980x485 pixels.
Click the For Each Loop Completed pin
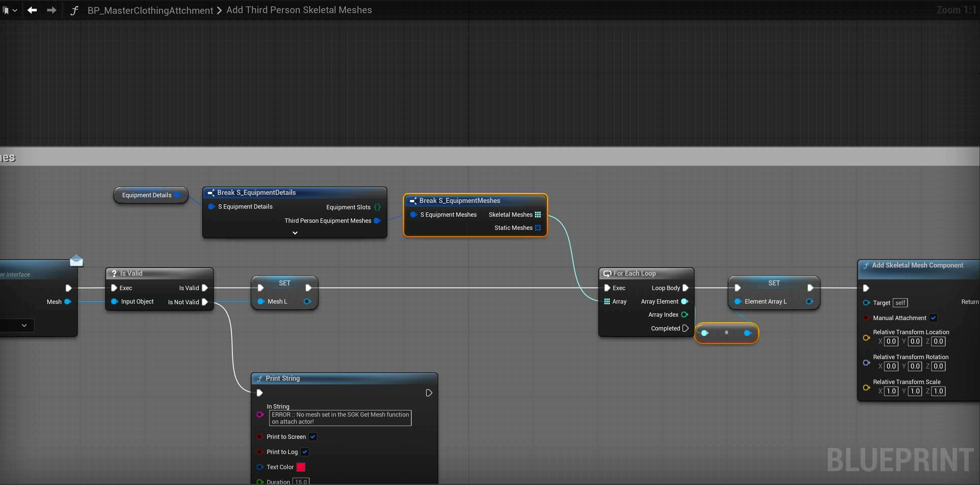(x=686, y=328)
